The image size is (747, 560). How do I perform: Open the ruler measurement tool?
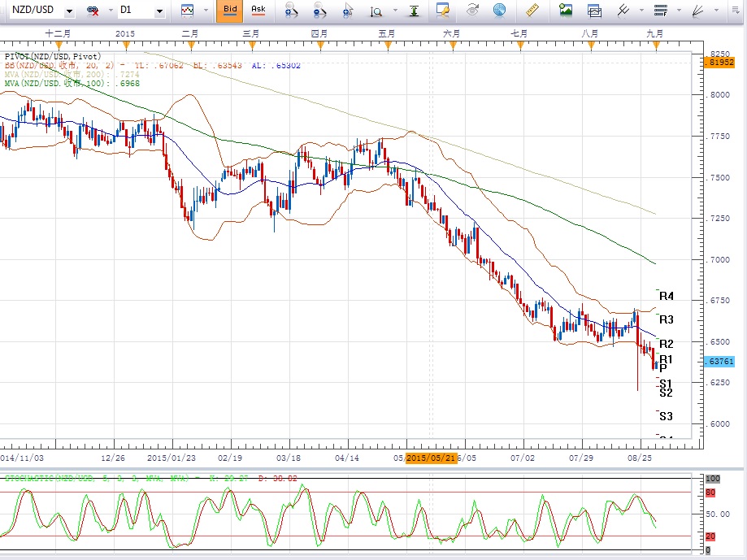532,10
